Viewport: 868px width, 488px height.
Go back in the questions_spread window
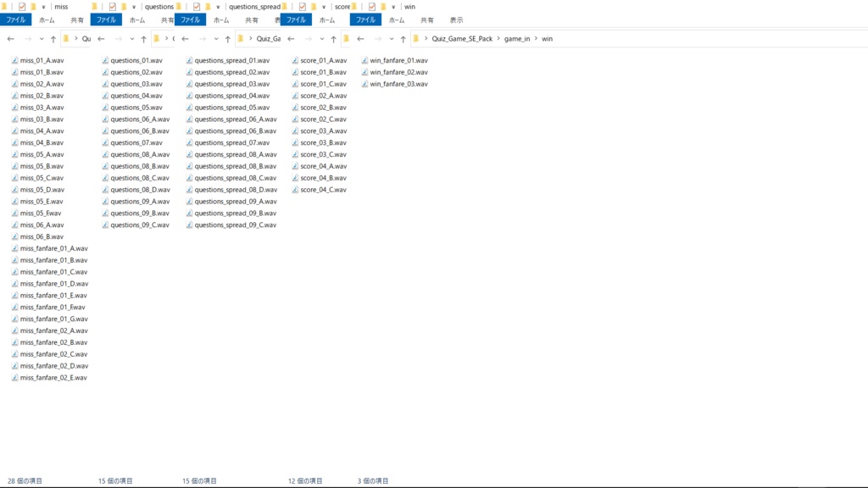[x=185, y=39]
